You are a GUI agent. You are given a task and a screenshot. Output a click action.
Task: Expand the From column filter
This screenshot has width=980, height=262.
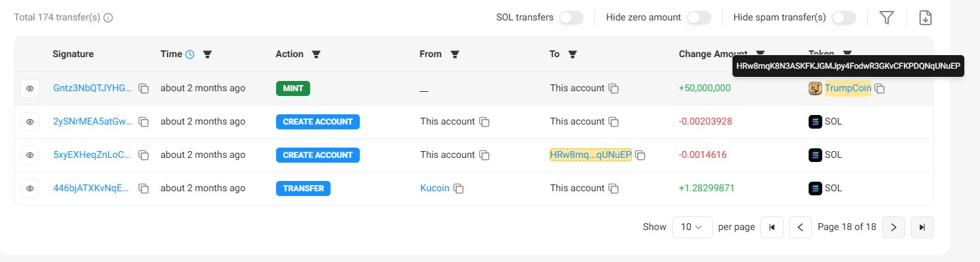click(x=455, y=54)
